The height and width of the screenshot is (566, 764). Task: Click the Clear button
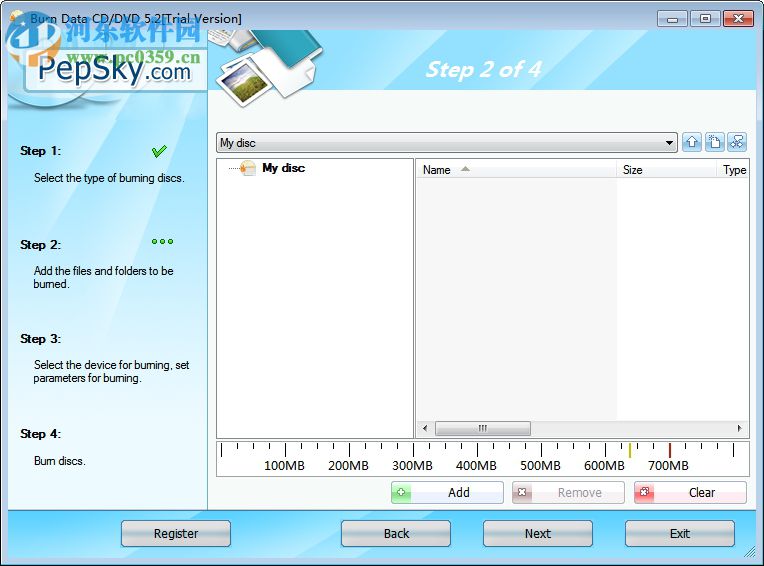coord(690,492)
